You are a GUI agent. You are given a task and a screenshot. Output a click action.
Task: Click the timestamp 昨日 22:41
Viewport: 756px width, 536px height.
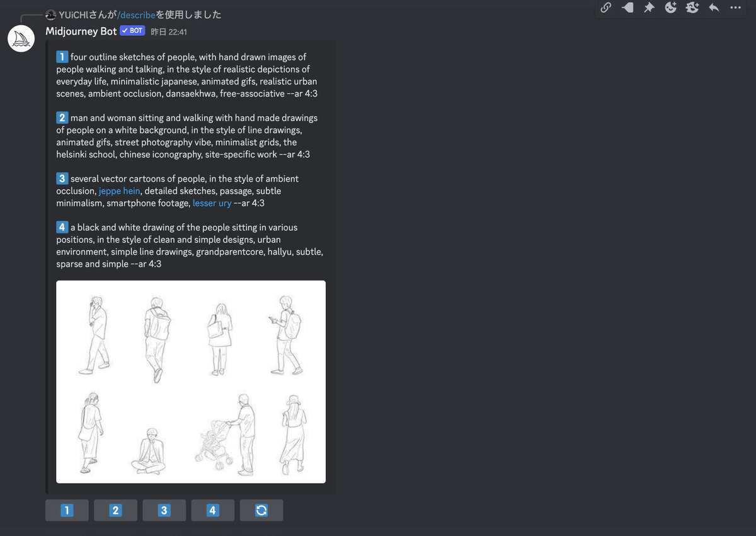click(x=169, y=32)
